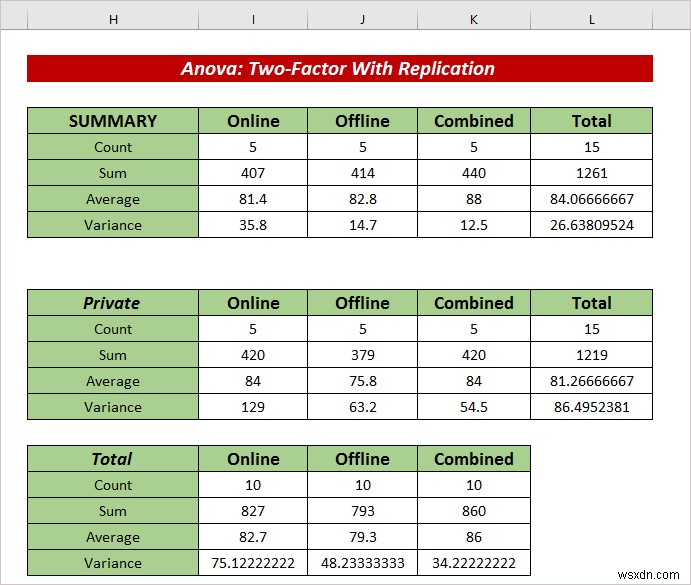
Task: Select the total sum cell 1261
Action: [x=591, y=173]
